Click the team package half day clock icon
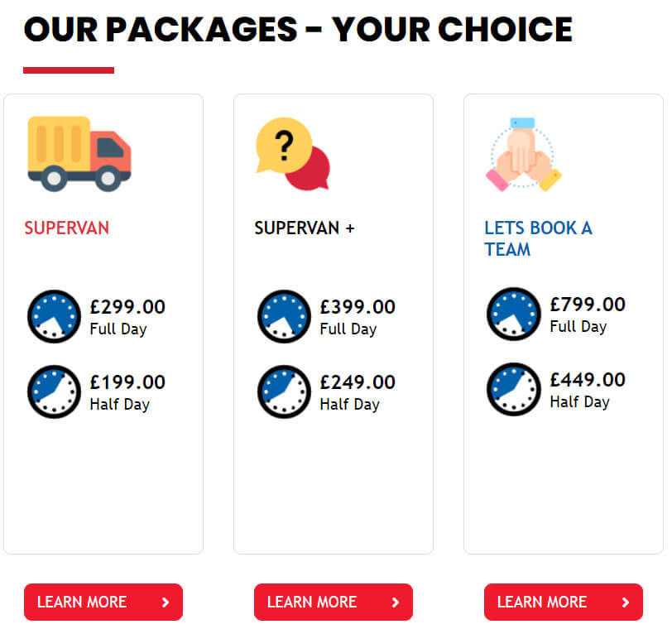The height and width of the screenshot is (629, 672). coord(514,390)
